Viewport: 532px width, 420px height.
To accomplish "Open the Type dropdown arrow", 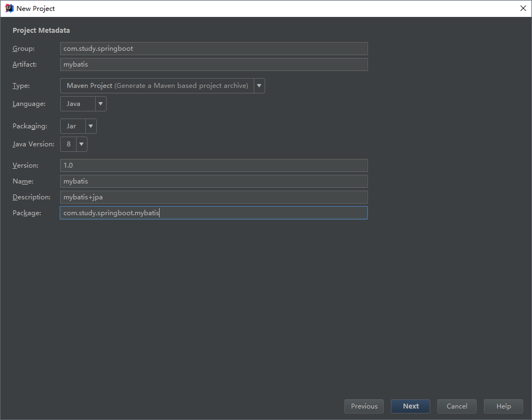I will [259, 86].
